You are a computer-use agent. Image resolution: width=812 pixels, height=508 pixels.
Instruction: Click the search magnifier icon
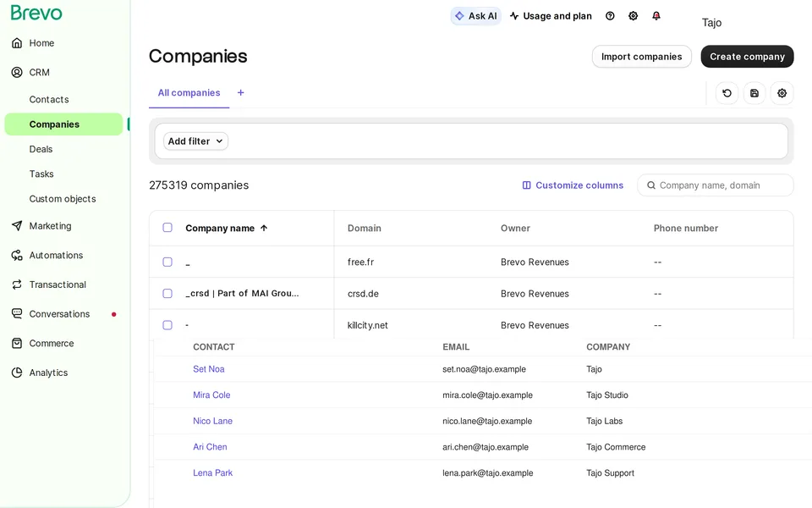651,185
